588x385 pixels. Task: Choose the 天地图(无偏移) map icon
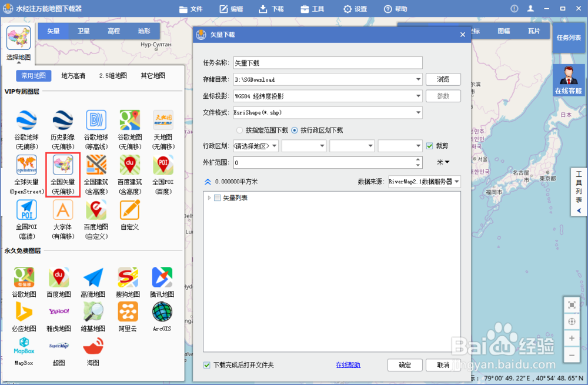pyautogui.click(x=163, y=120)
